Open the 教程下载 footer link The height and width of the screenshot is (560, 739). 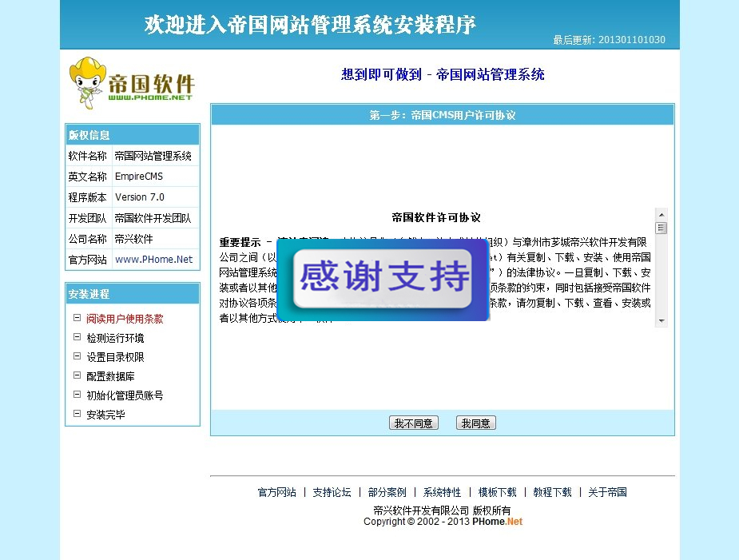point(552,492)
